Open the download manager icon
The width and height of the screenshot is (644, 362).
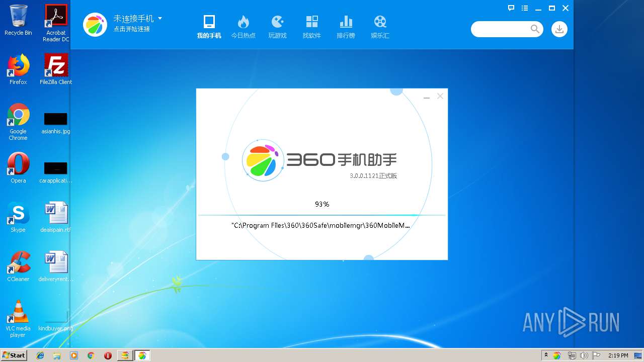pyautogui.click(x=559, y=29)
